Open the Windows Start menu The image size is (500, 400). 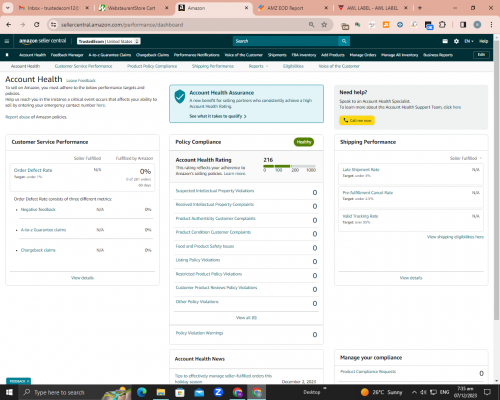(9, 392)
